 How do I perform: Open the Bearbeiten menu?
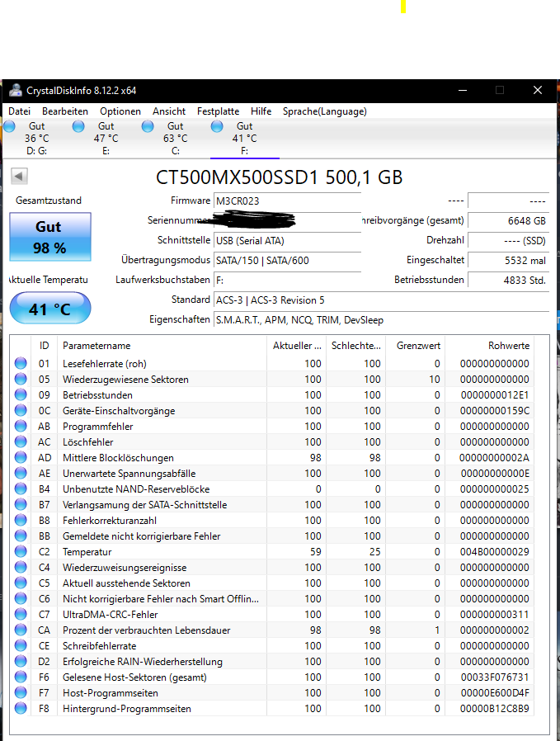pyautogui.click(x=65, y=111)
